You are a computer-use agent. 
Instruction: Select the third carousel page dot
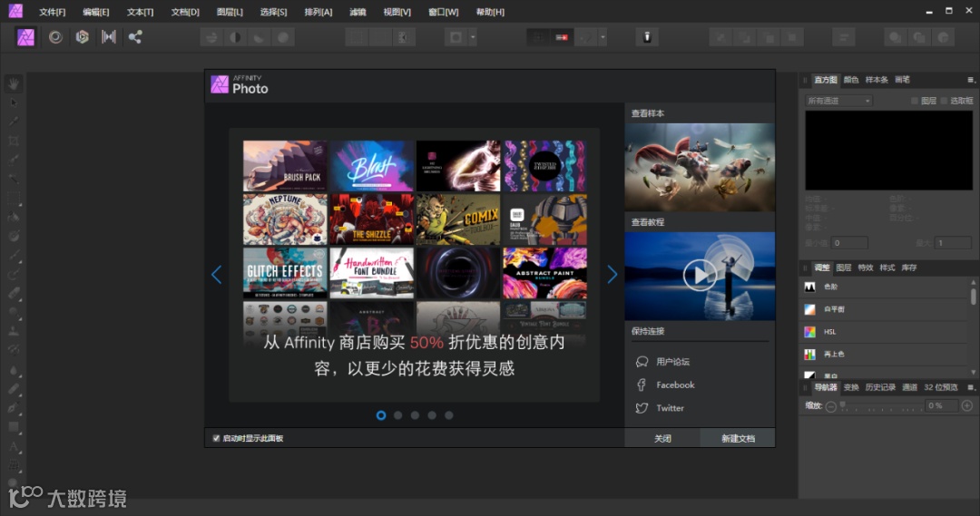pos(415,415)
